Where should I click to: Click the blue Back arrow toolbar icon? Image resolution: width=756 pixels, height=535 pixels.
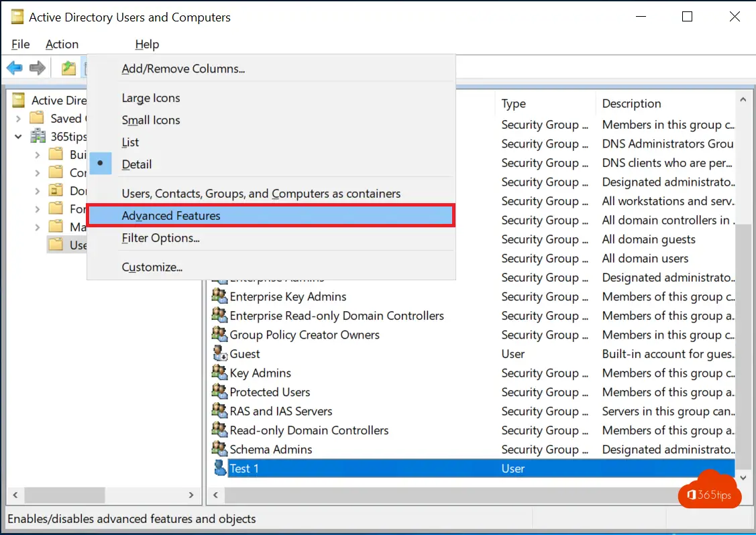pyautogui.click(x=15, y=68)
